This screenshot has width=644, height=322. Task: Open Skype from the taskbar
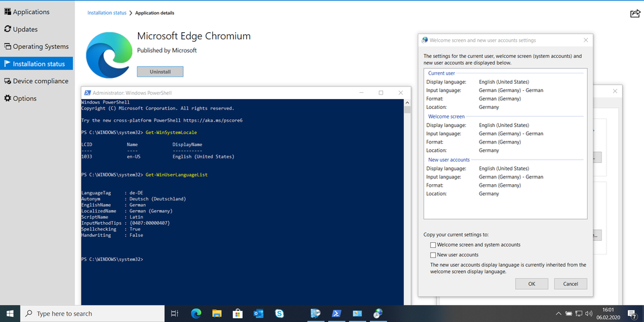(x=279, y=314)
